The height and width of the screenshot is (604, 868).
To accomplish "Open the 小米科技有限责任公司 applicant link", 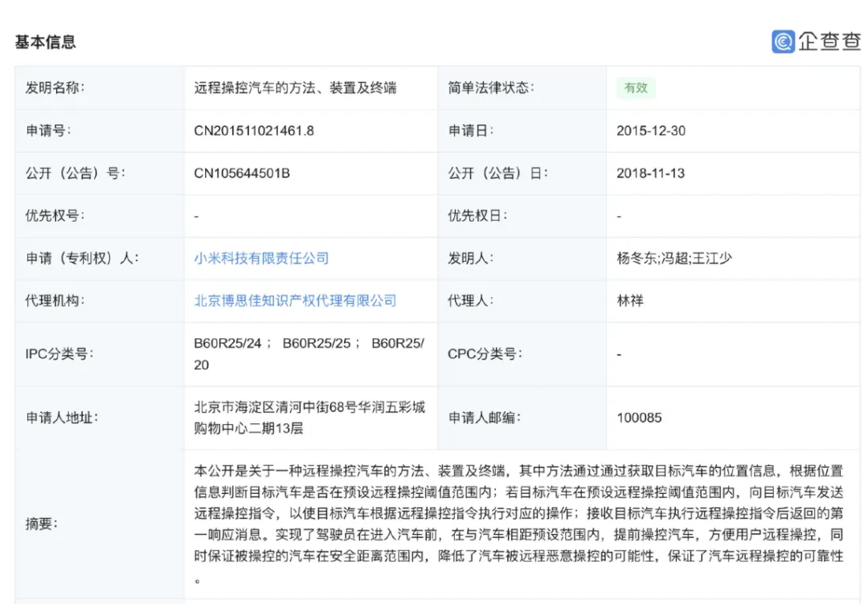I will point(261,259).
